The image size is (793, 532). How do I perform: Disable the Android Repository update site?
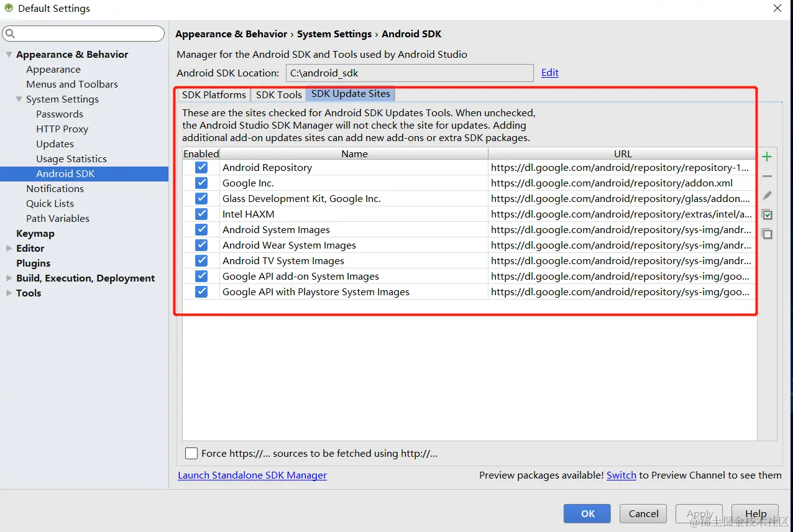click(201, 167)
